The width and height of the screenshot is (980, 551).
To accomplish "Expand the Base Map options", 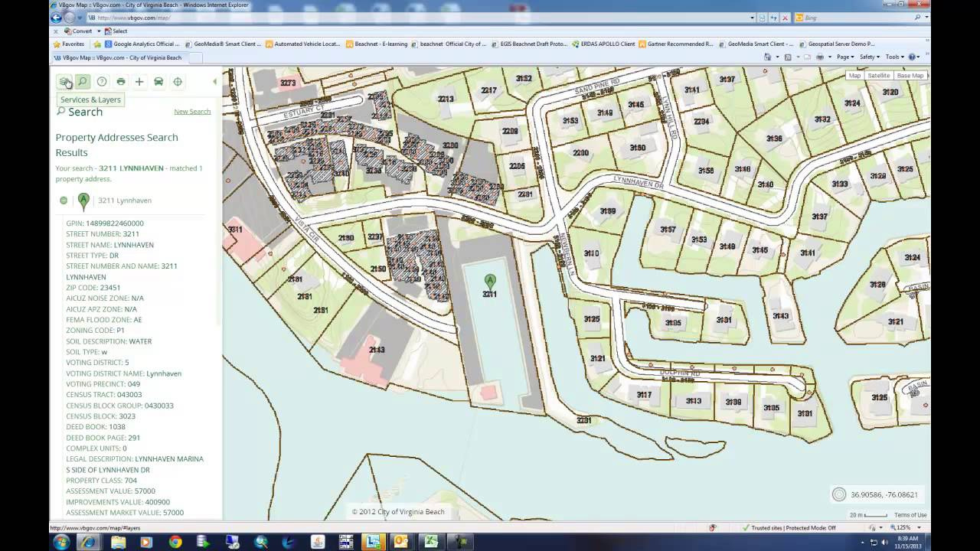I will point(910,75).
